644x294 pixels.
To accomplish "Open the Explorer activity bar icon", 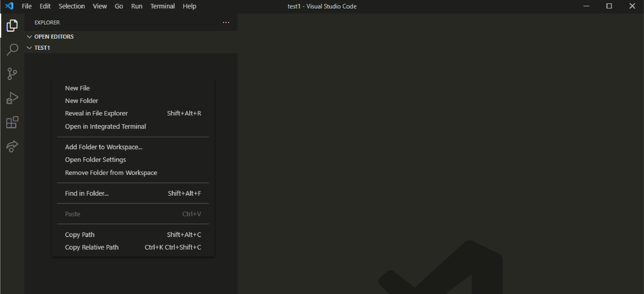I will click(x=12, y=26).
